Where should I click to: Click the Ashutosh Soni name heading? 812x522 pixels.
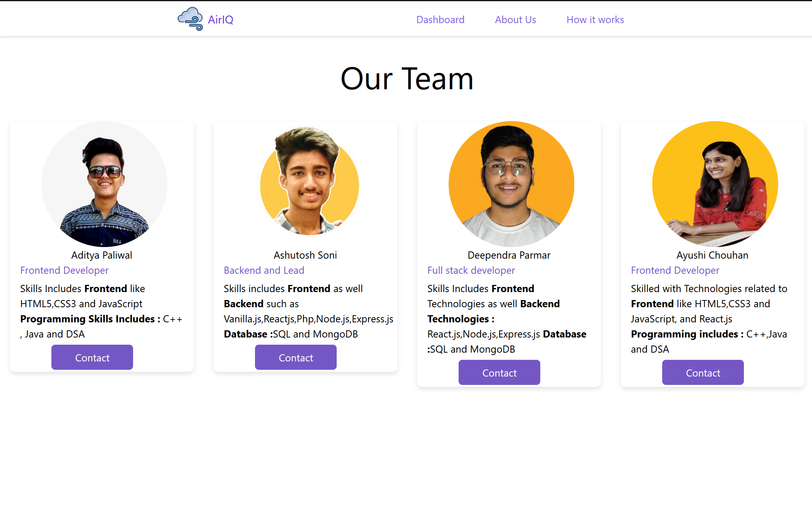click(305, 255)
